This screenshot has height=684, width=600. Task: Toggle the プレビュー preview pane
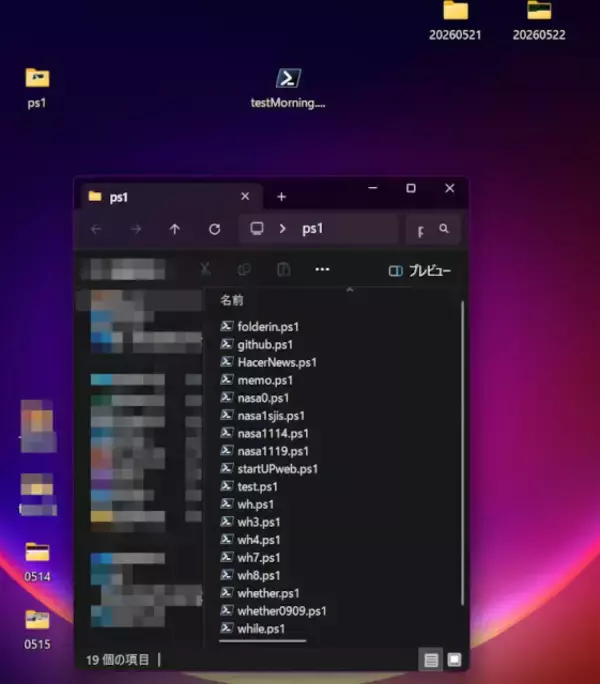419,271
